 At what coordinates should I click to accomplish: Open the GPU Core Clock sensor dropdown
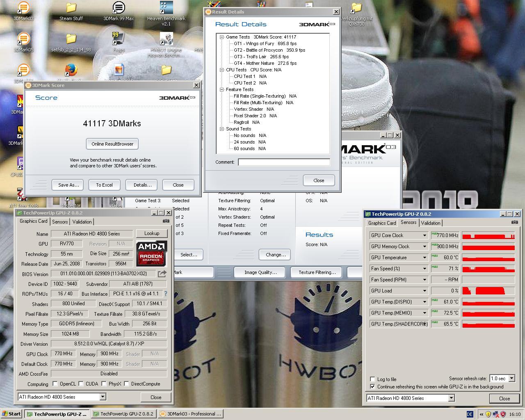[x=425, y=235]
